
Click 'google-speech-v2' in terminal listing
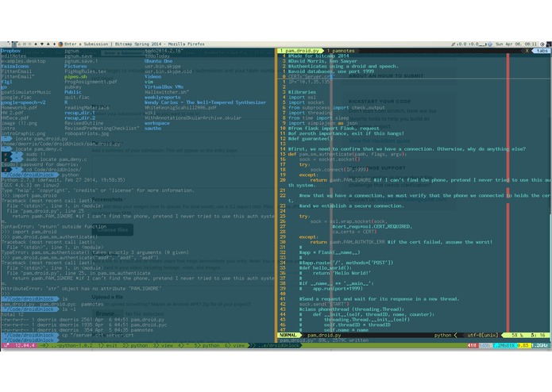[23, 102]
